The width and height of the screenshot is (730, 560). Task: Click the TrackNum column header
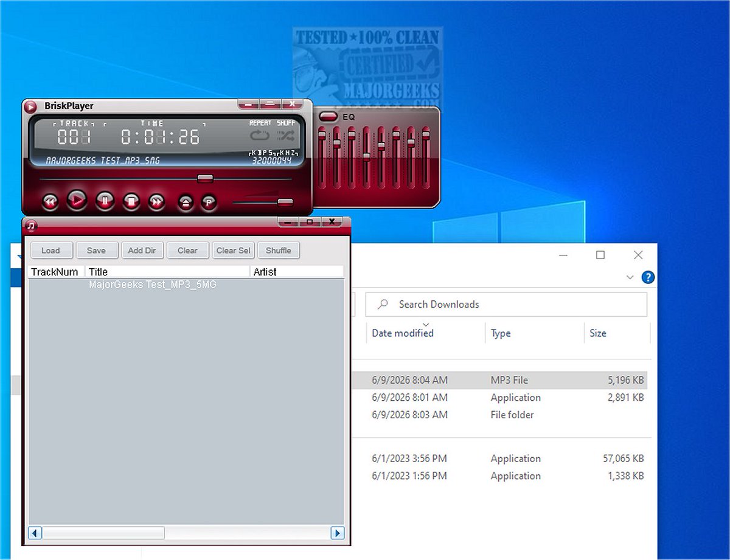point(57,272)
